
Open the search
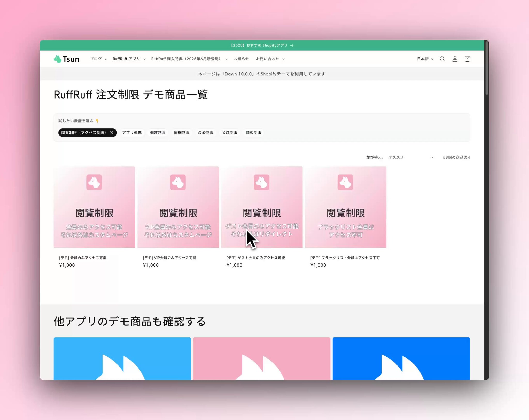coord(442,59)
